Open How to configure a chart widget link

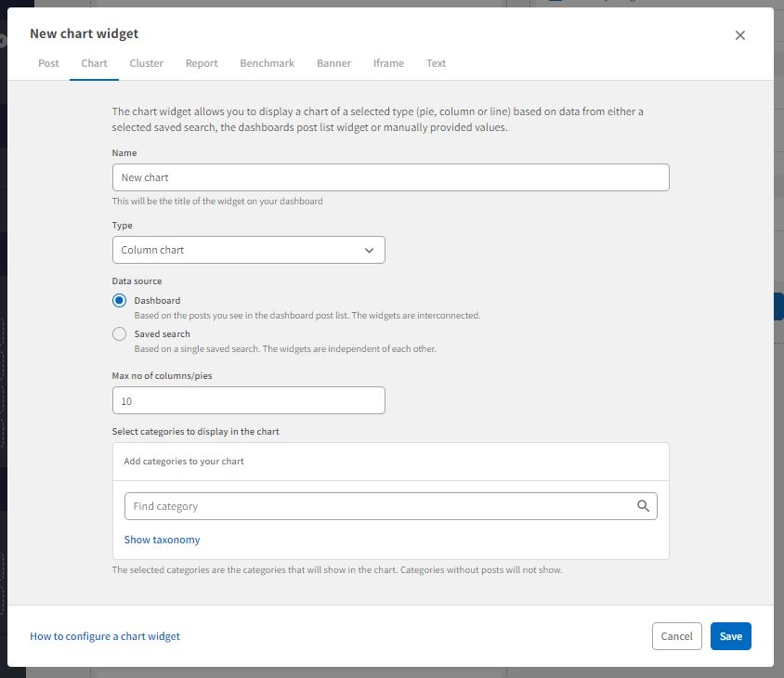[105, 636]
